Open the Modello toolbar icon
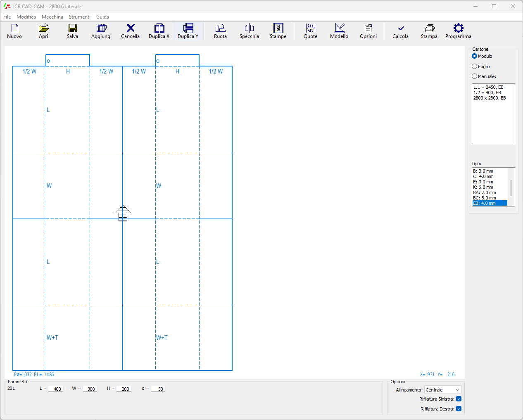The width and height of the screenshot is (523, 420). point(340,28)
